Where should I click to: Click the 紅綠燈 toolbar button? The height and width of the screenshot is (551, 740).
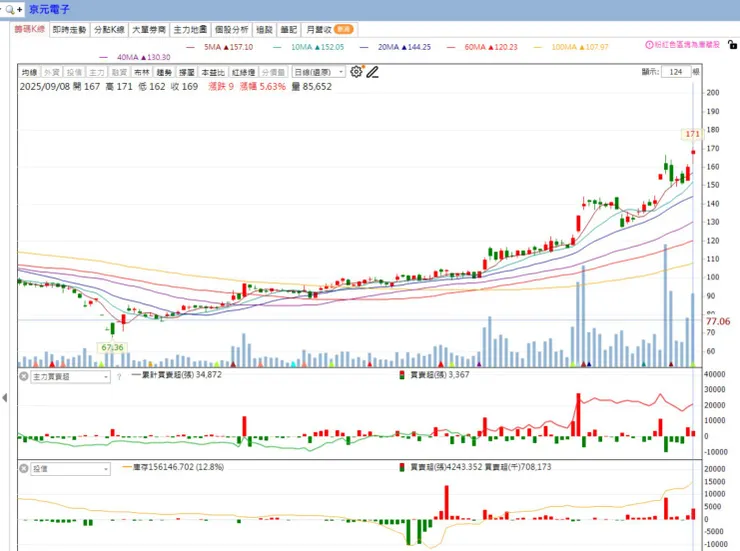tap(244, 72)
